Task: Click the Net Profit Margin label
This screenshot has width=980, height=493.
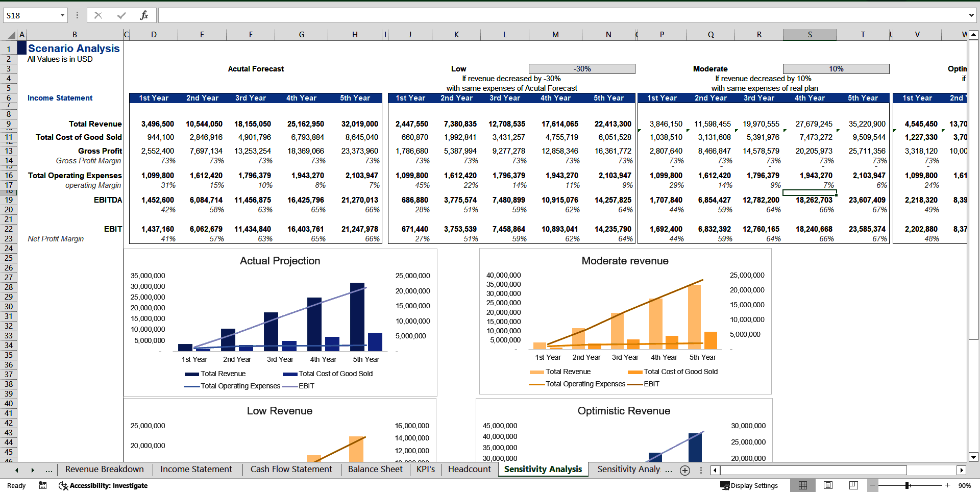Action: pyautogui.click(x=56, y=239)
